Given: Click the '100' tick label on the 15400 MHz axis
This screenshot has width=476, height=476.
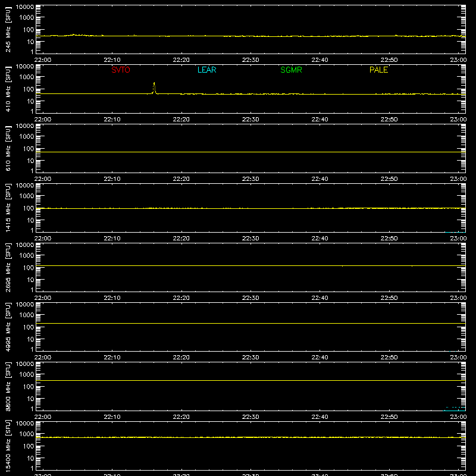Looking at the screenshot, I should point(29,446).
